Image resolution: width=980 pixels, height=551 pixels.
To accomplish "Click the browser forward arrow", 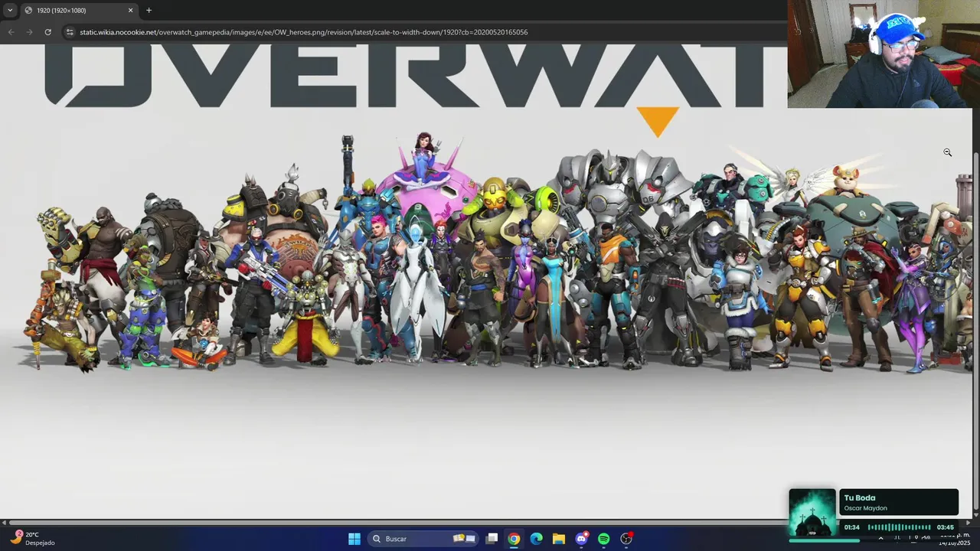I will click(29, 32).
